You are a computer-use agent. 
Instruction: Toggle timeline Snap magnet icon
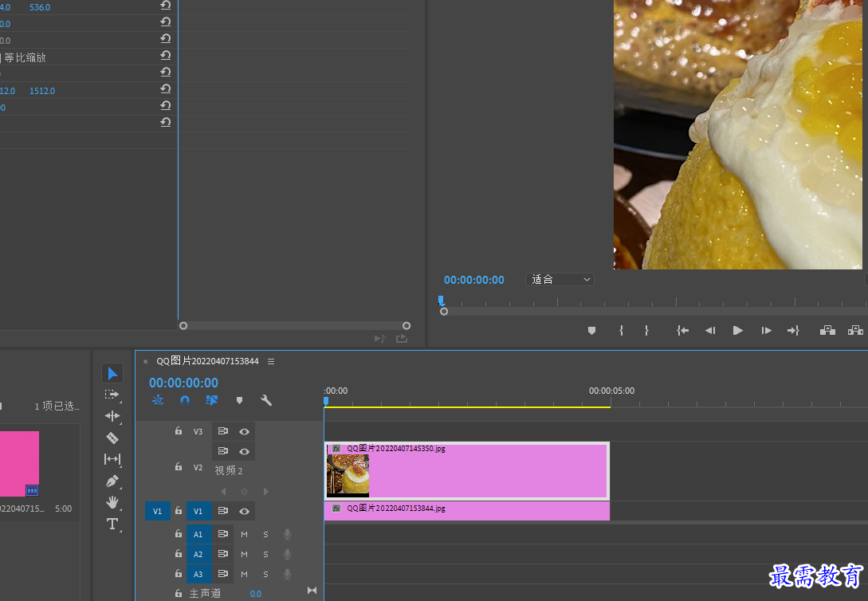[185, 400]
